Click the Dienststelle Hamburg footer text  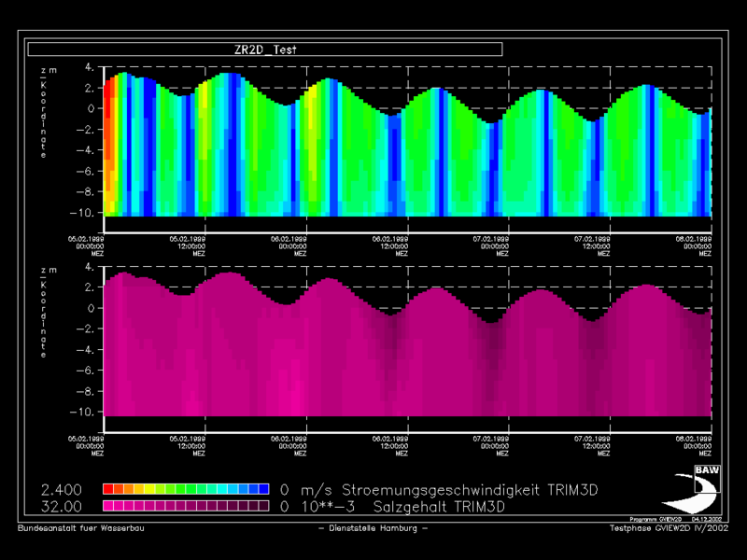[x=373, y=528]
